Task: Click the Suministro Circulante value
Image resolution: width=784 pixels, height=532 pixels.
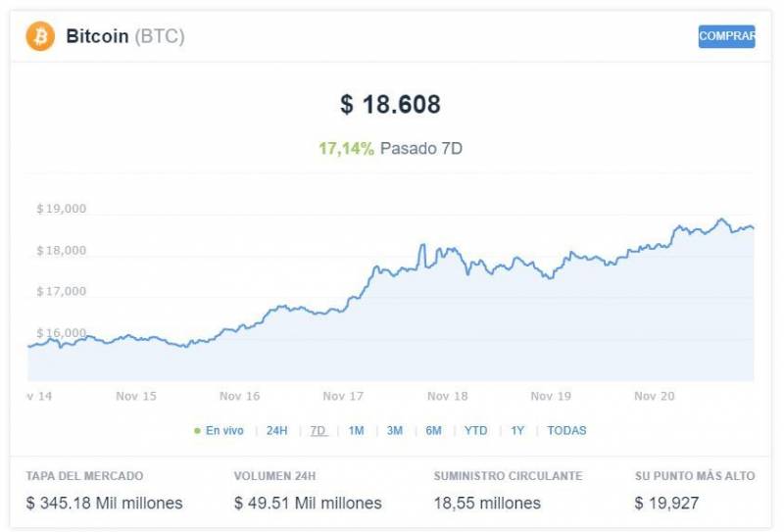Action: point(487,504)
